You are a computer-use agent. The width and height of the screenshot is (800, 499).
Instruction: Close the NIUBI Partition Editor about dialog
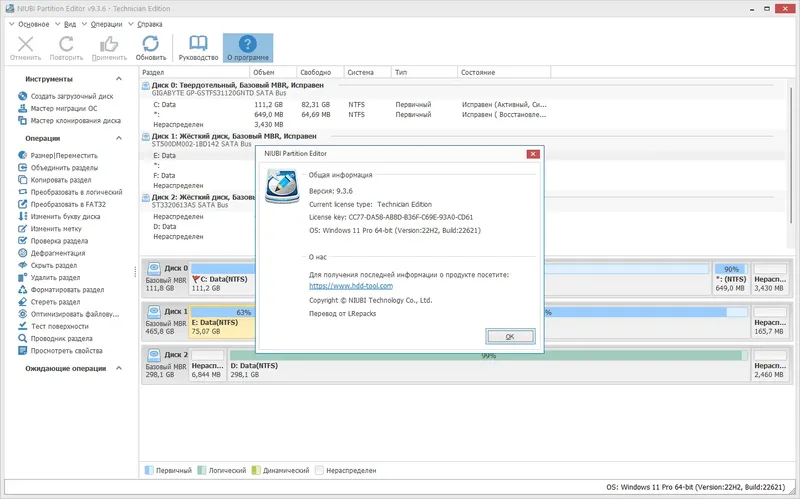[533, 154]
